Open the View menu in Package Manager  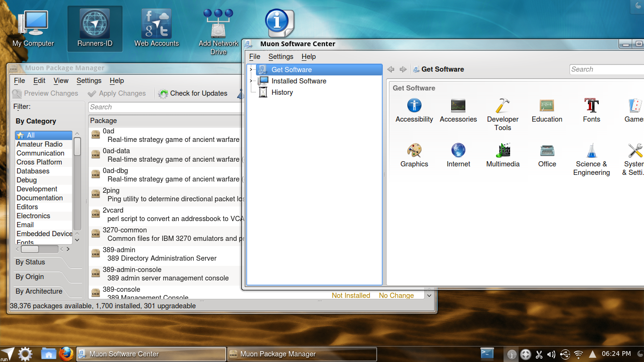[x=61, y=81]
